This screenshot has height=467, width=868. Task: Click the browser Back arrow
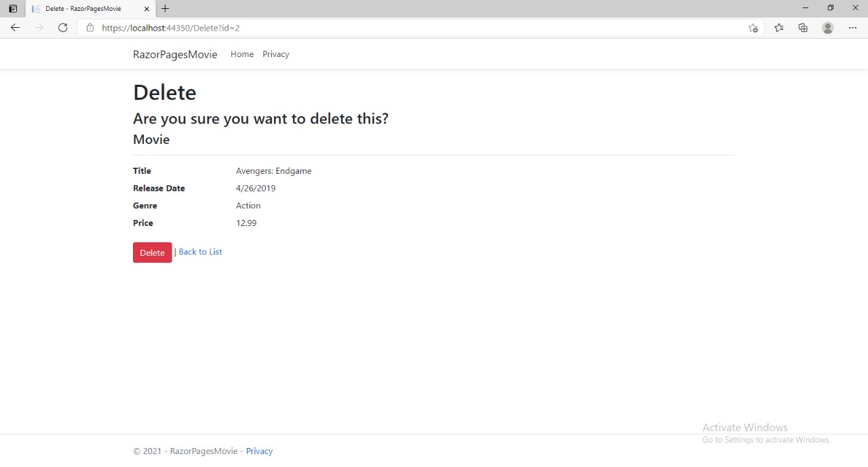point(15,28)
